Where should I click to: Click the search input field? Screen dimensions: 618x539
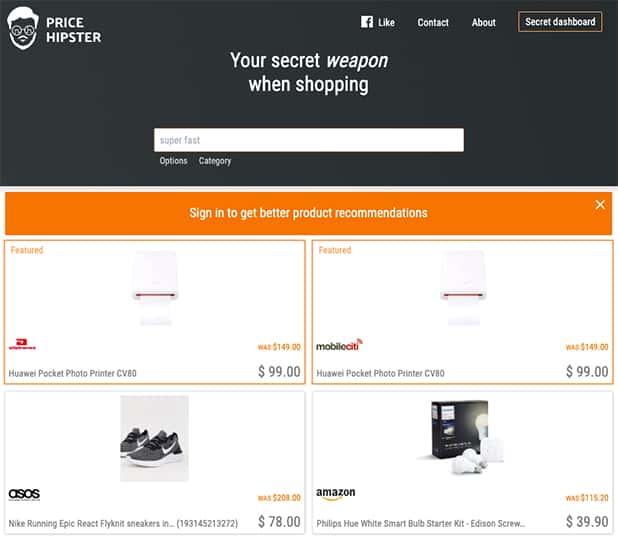308,140
